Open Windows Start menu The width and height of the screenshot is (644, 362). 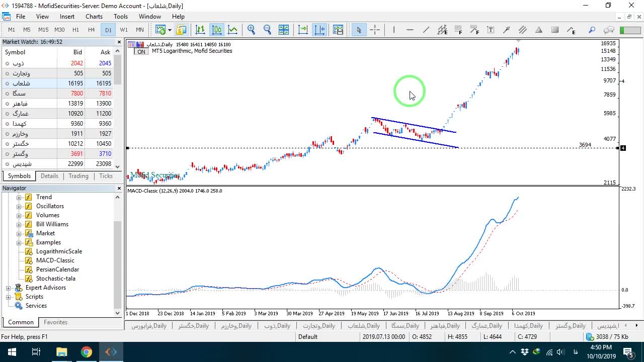pos(12,352)
